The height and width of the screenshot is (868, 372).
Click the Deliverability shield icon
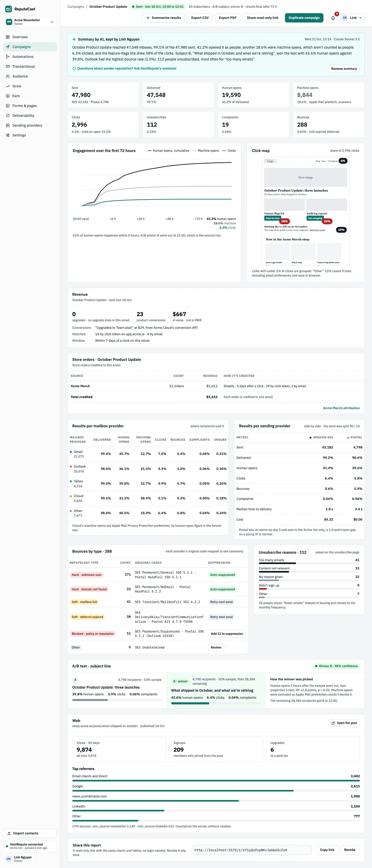coord(8,116)
